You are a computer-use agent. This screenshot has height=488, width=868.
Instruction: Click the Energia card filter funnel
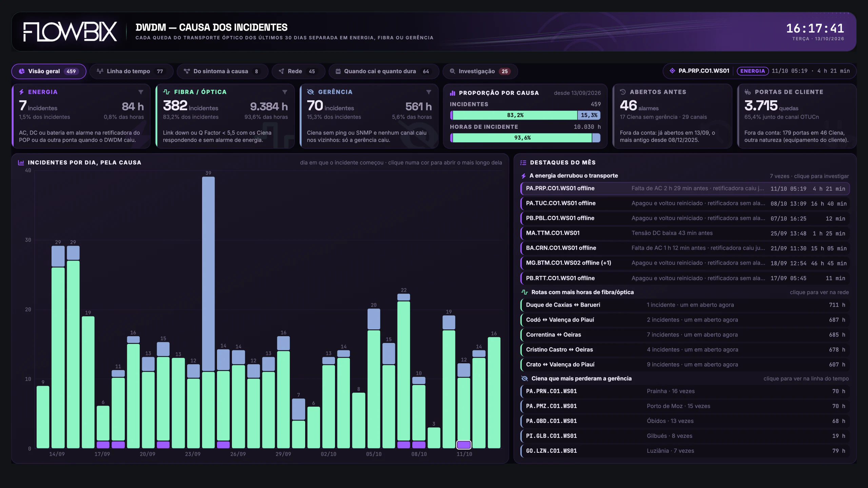click(141, 92)
